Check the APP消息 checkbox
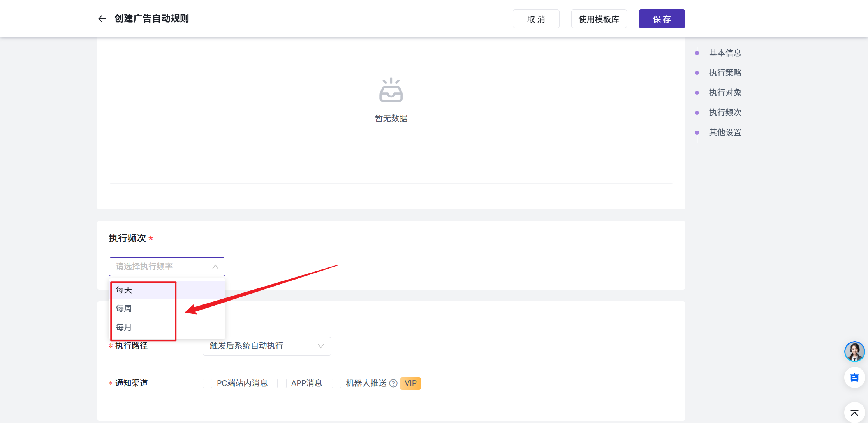Viewport: 868px width, 423px height. coord(282,383)
